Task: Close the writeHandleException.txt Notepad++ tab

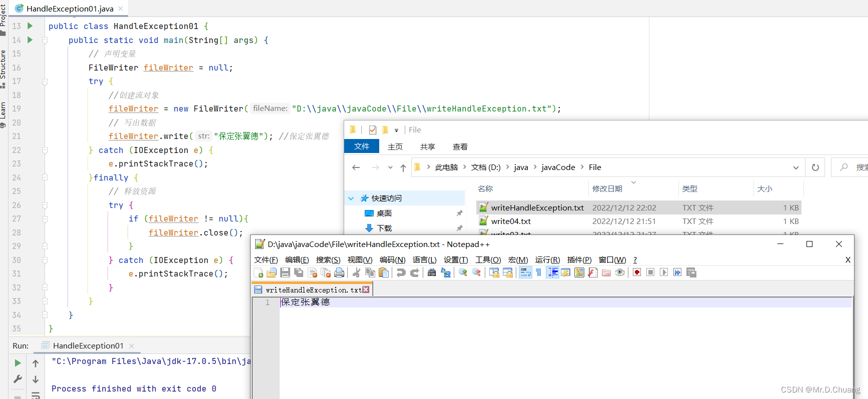Action: coord(366,289)
